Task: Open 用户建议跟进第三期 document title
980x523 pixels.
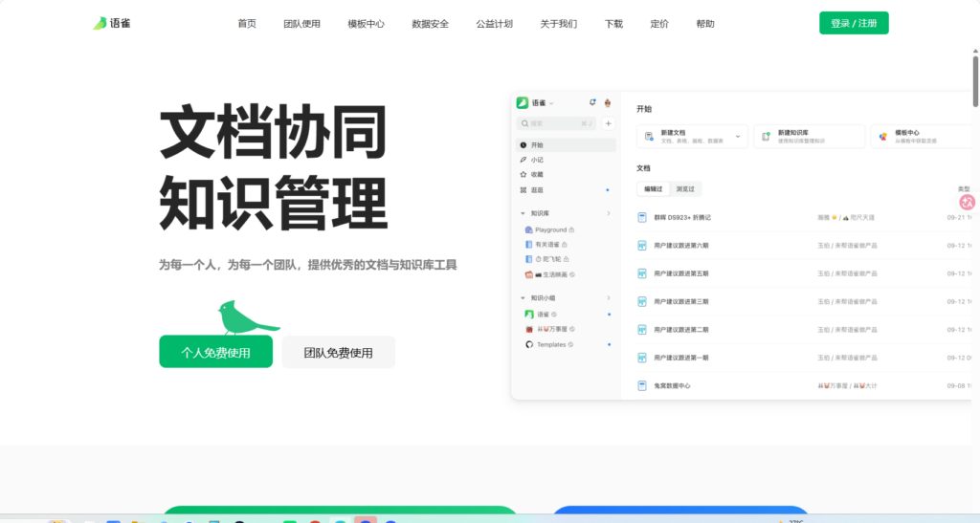Action: click(681, 301)
